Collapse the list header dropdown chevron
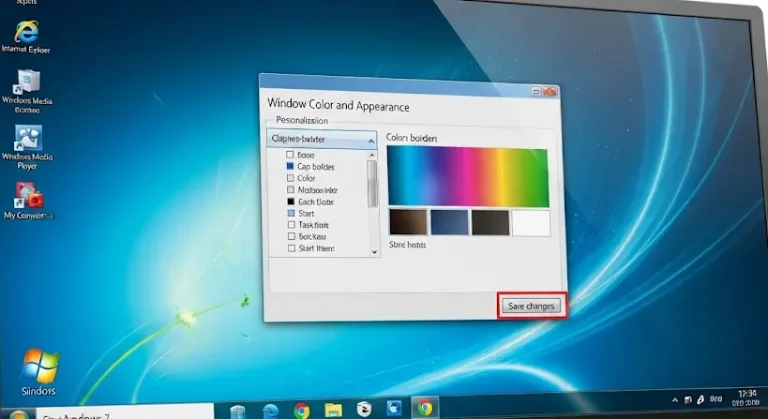Image resolution: width=768 pixels, height=419 pixels. pyautogui.click(x=371, y=141)
